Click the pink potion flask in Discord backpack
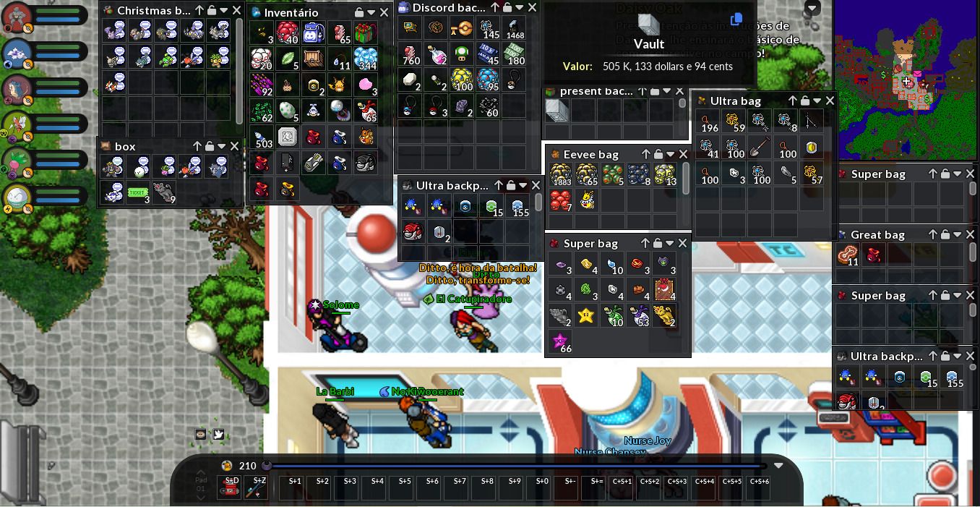 point(435,54)
